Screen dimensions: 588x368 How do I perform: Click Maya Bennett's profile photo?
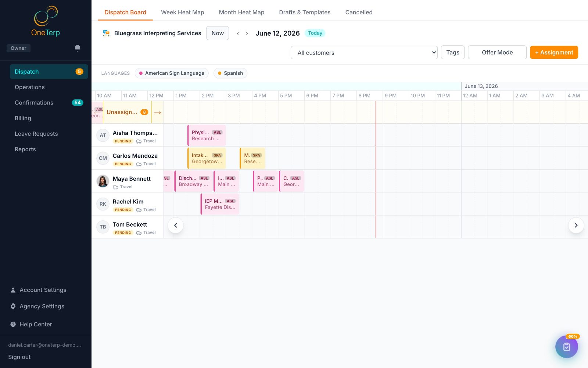point(103,181)
